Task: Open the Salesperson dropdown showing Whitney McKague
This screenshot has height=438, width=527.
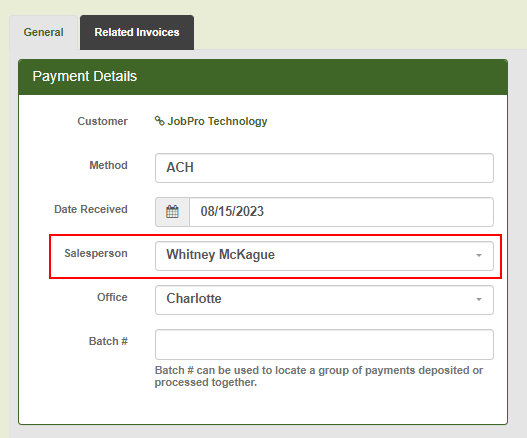Action: (324, 256)
